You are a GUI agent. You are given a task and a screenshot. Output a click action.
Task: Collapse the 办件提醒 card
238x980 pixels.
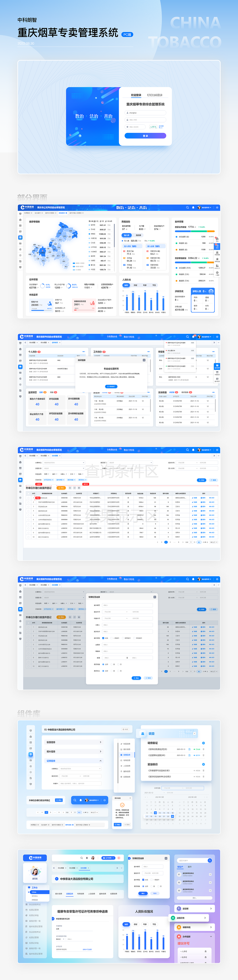point(211,937)
